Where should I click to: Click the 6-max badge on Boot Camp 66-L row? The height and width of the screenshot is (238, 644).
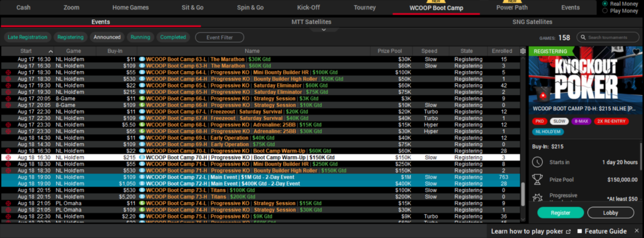142,99
